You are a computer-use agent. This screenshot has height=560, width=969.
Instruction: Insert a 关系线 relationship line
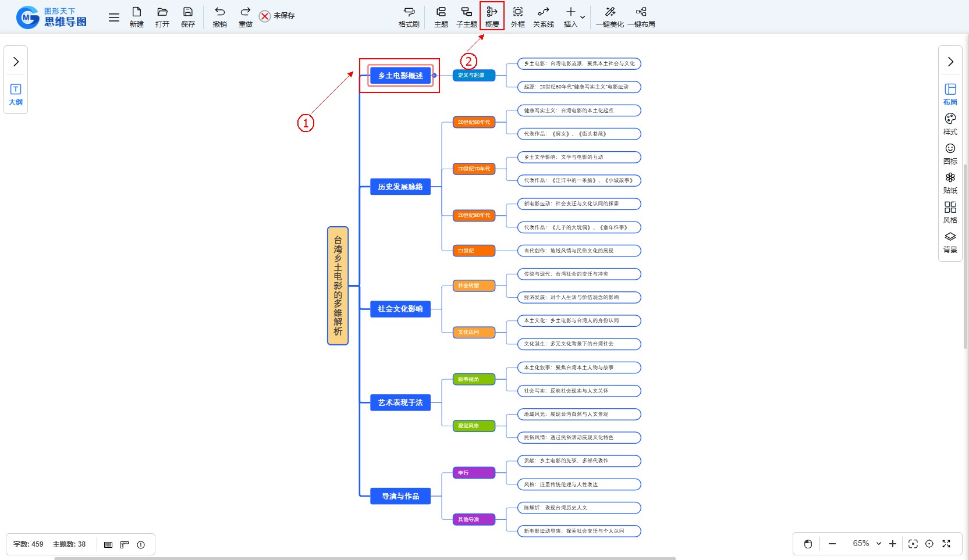click(543, 16)
